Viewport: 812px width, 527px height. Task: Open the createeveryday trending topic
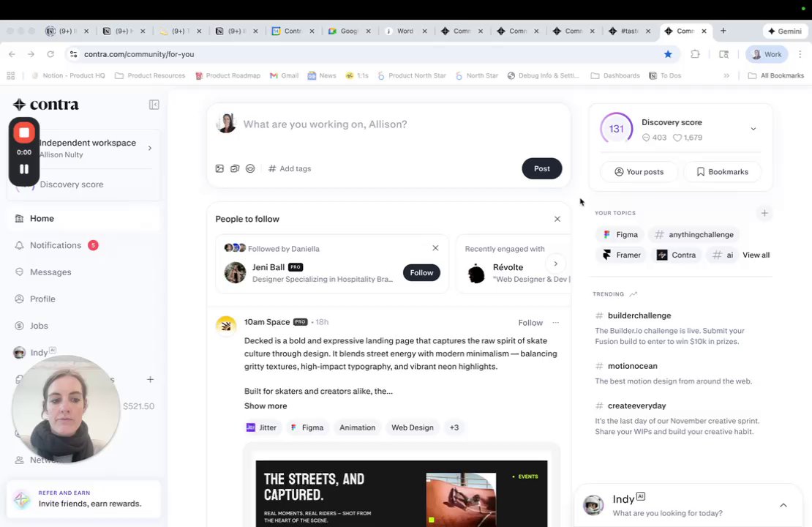(636, 405)
